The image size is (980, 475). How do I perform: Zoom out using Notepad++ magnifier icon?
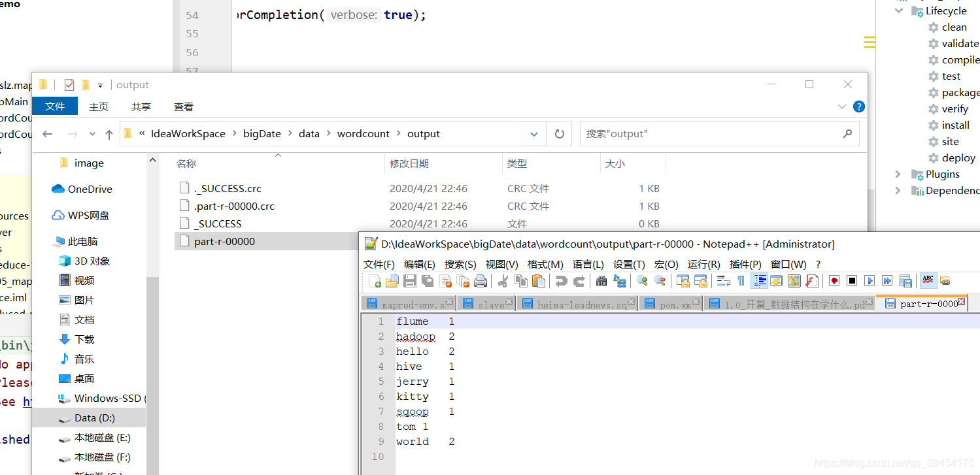(x=660, y=281)
